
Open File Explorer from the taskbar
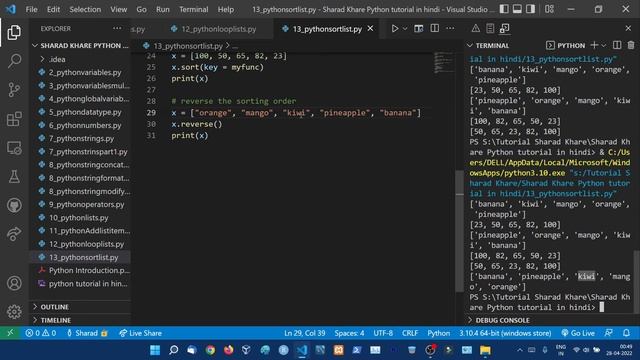(485, 350)
